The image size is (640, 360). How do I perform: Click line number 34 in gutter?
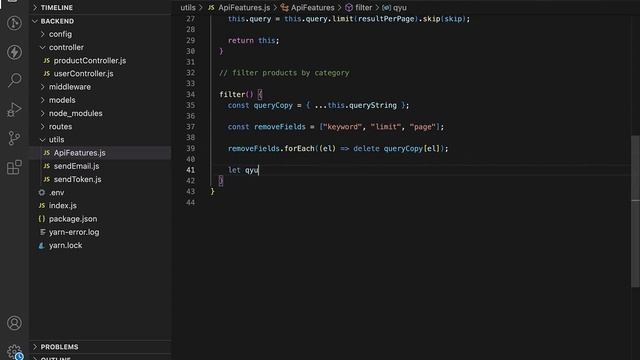click(x=190, y=94)
